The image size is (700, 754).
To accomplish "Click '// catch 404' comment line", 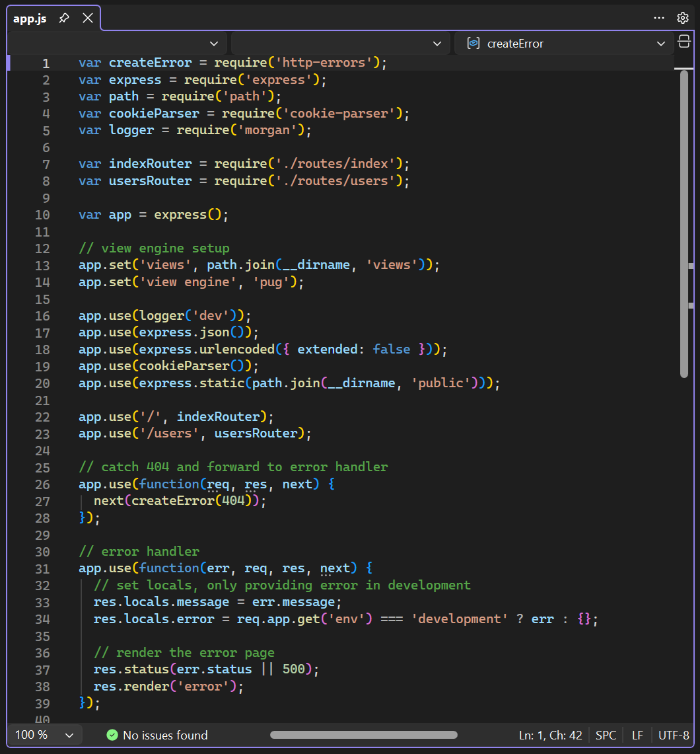I will [233, 467].
